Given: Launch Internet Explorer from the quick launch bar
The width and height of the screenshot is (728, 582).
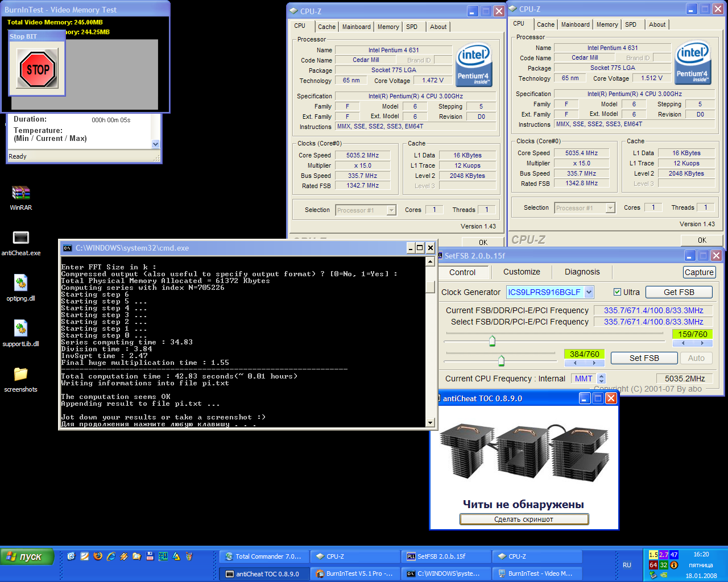Looking at the screenshot, I should point(110,556).
